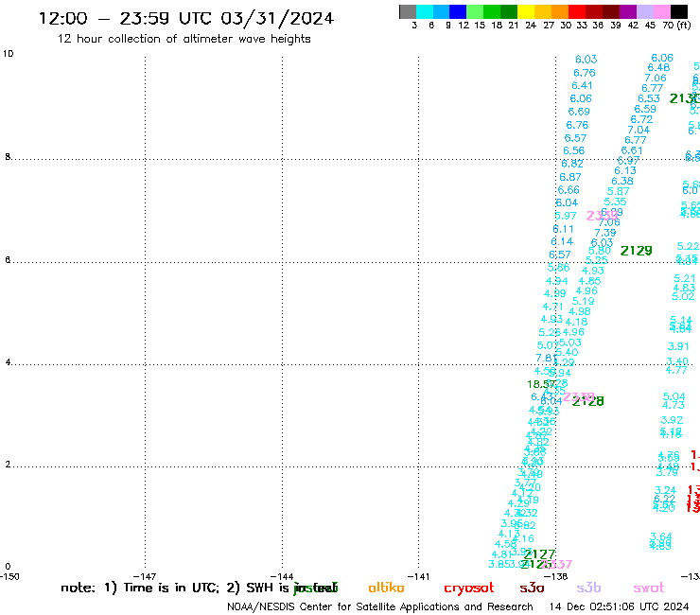Image resolution: width=700 pixels, height=615 pixels.
Task: Select the pink 70 ft swatch
Action: pos(661,11)
